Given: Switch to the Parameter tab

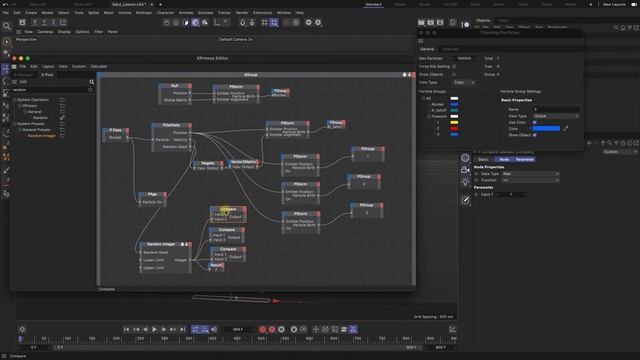Looking at the screenshot, I should pos(524,160).
